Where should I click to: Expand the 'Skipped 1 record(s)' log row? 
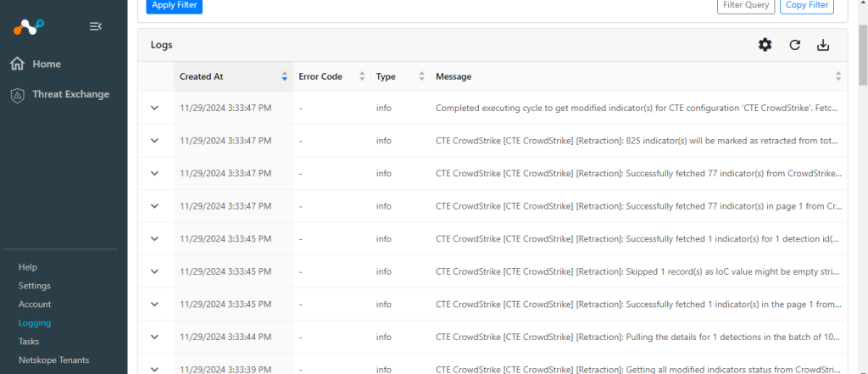point(155,271)
